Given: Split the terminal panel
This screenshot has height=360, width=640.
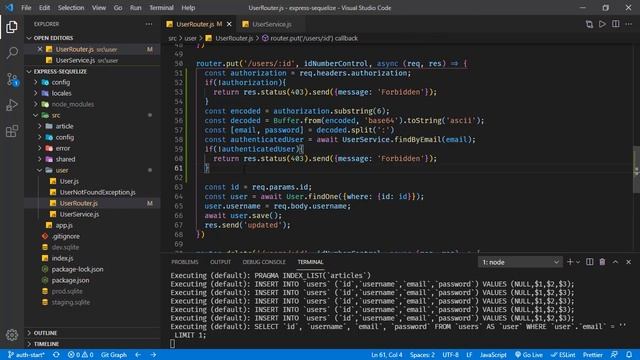Looking at the screenshot, I should [590, 262].
